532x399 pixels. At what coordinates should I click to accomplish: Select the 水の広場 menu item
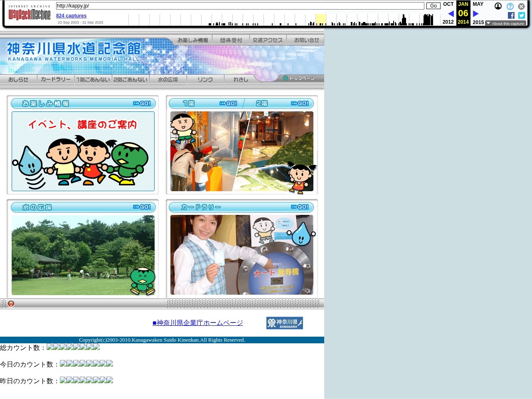168,79
